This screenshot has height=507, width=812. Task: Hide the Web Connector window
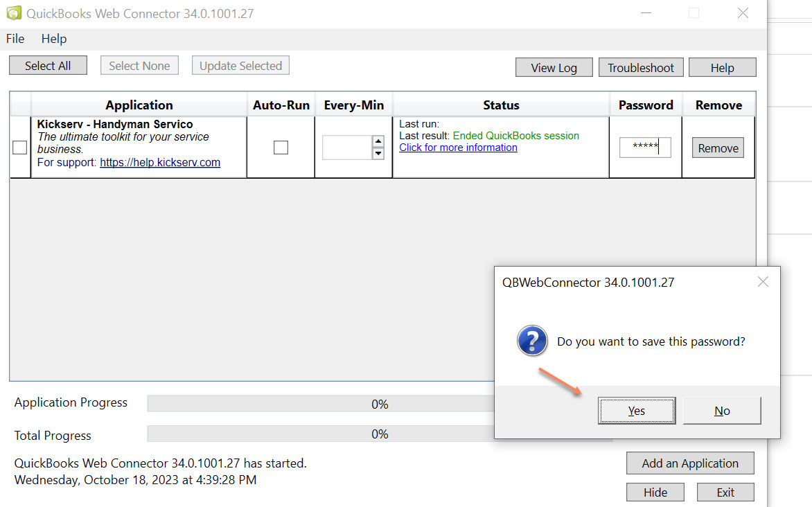[x=655, y=492]
